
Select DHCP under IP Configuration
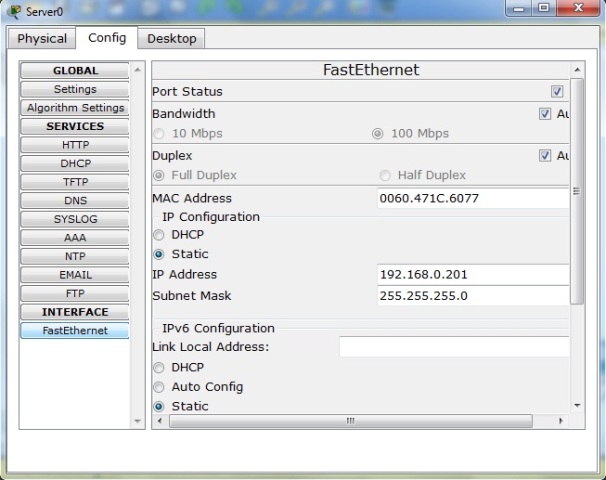(159, 235)
